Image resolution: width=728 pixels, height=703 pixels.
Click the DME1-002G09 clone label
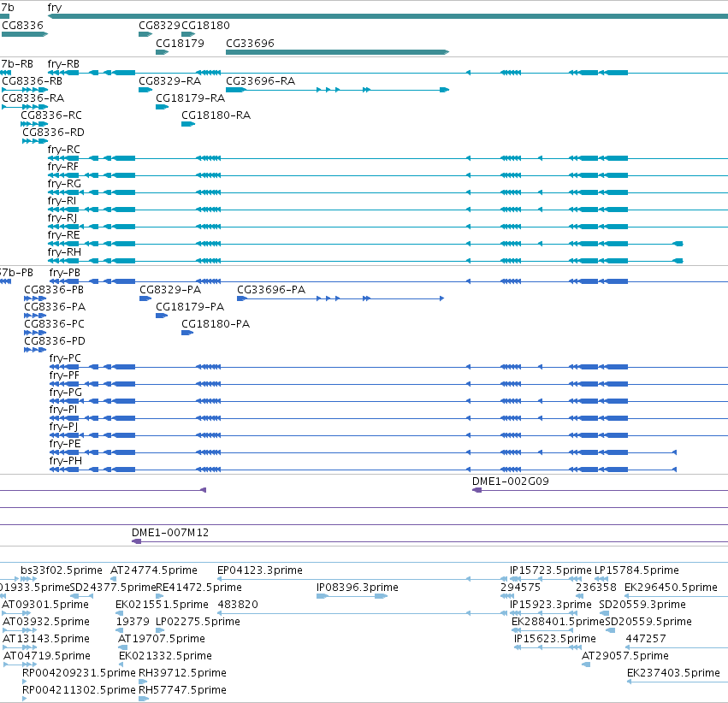point(511,481)
